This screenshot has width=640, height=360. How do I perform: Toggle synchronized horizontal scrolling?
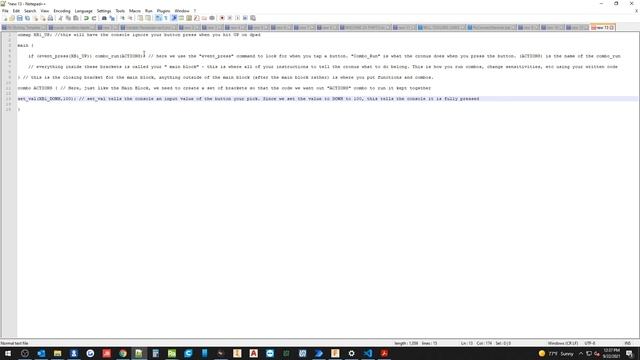pyautogui.click(x=148, y=18)
